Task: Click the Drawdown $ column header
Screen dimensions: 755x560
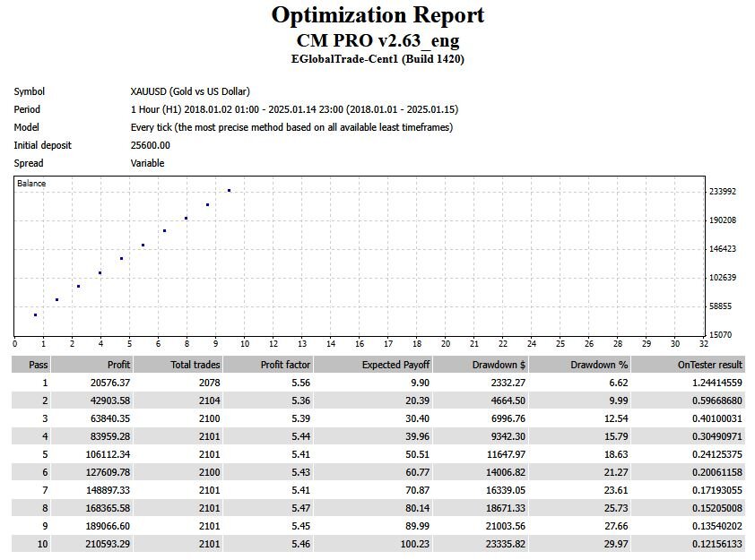Action: 481,365
